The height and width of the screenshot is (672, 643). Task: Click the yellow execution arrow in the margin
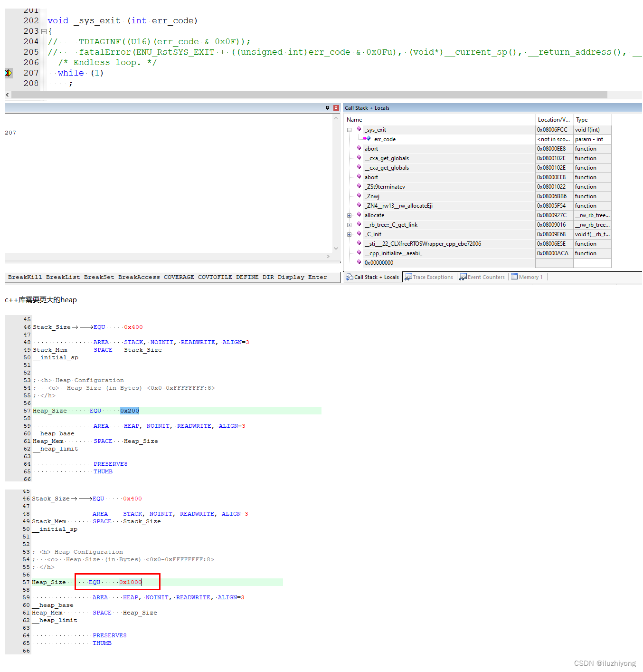click(8, 73)
